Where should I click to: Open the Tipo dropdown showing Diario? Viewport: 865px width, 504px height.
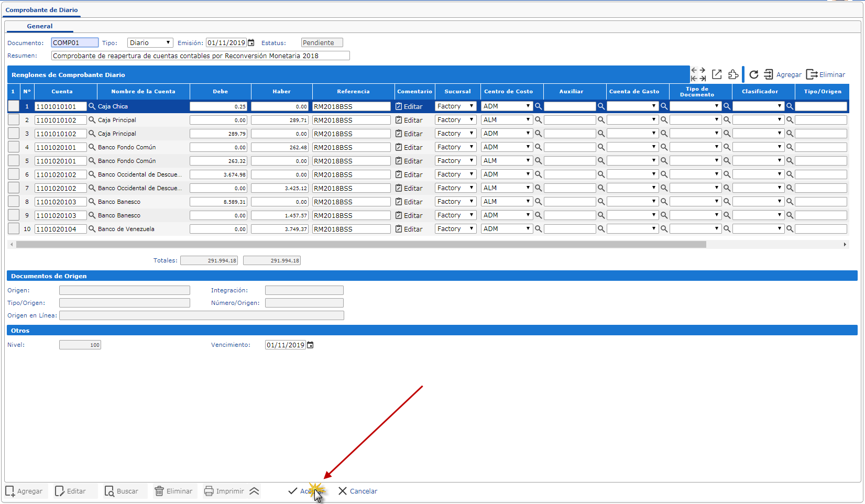(150, 43)
